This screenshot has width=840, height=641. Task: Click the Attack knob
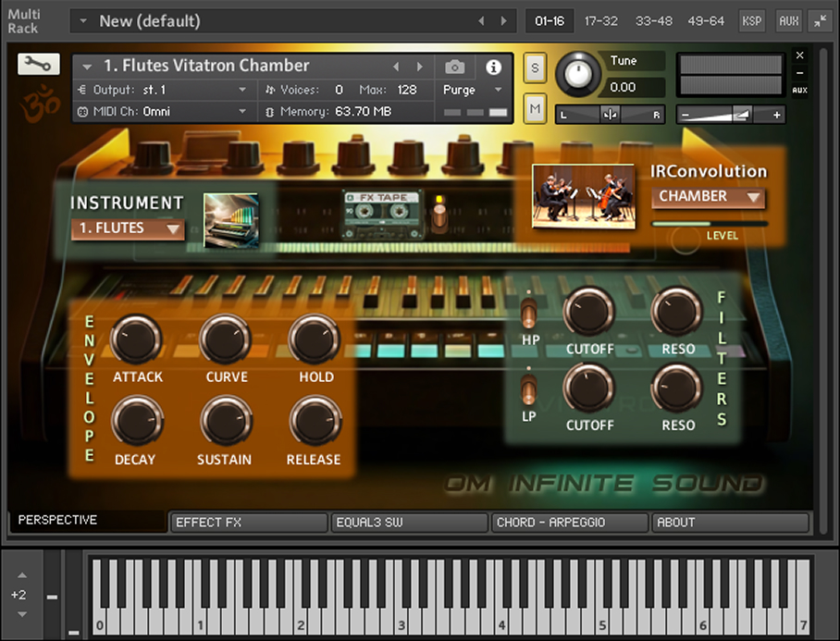[136, 339]
